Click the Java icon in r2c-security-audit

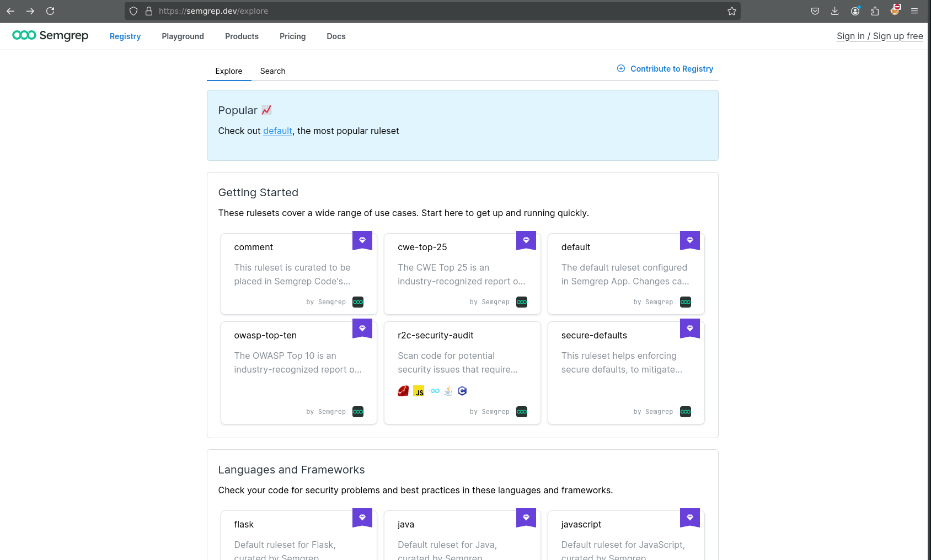click(448, 391)
